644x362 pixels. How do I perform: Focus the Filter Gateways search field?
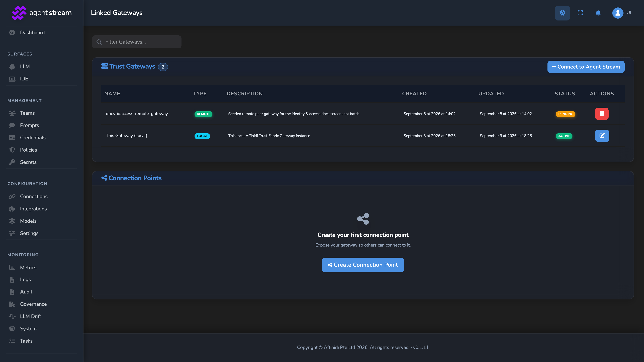coord(137,42)
